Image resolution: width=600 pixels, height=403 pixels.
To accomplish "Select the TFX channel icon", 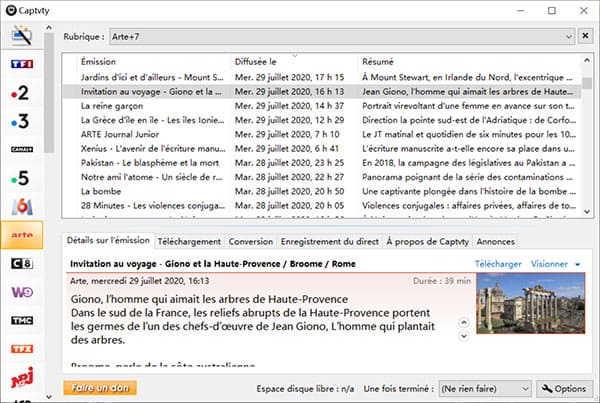I will coord(22,349).
